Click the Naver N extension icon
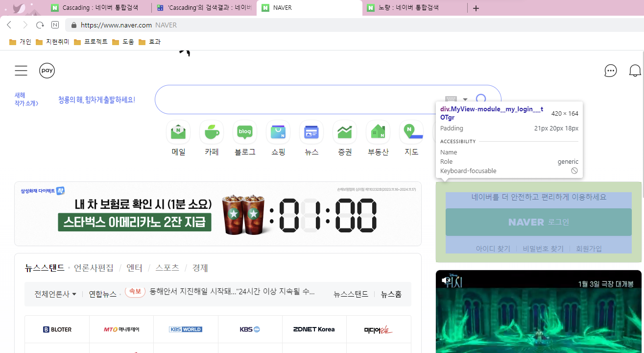Viewport: 644px width, 353px height. (x=55, y=25)
